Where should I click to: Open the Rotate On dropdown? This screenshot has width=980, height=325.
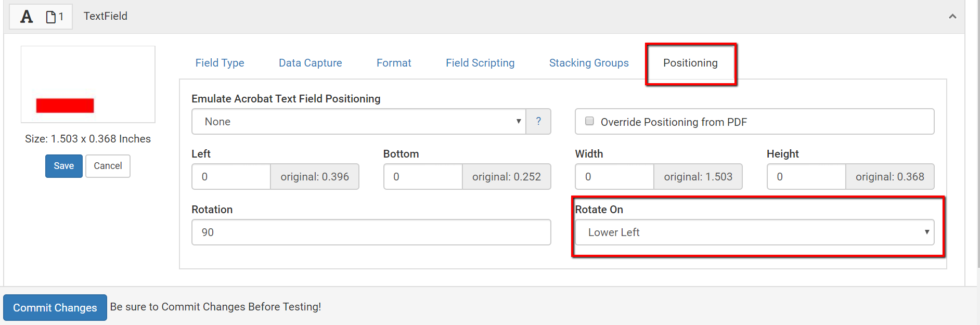(754, 232)
